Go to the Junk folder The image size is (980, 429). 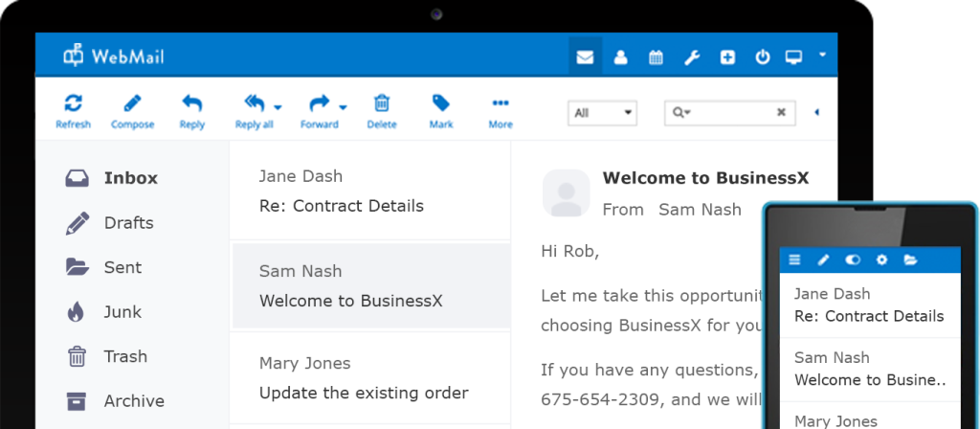coord(122,312)
